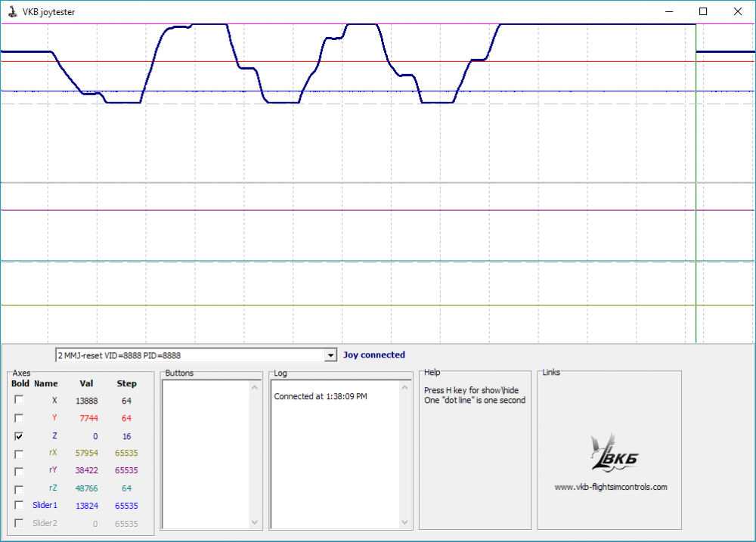Tick the Y axis bold checkbox
Screen dimensions: 756x542
click(19, 418)
